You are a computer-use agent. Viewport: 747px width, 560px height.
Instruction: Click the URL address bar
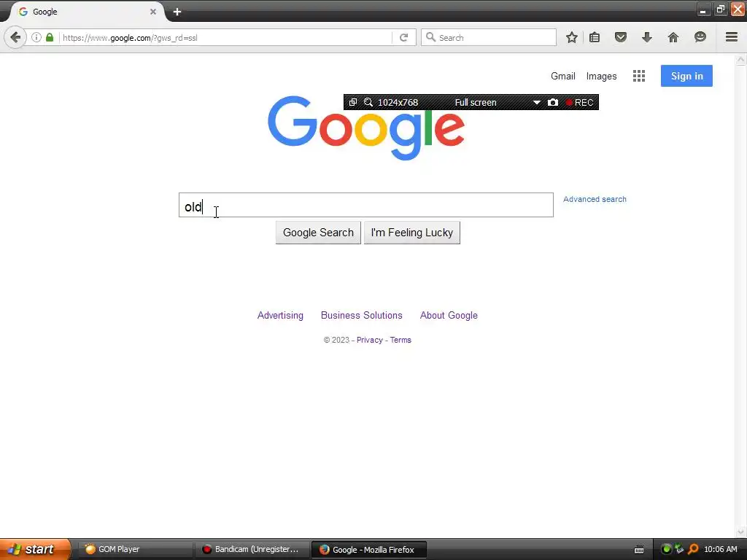(x=224, y=38)
